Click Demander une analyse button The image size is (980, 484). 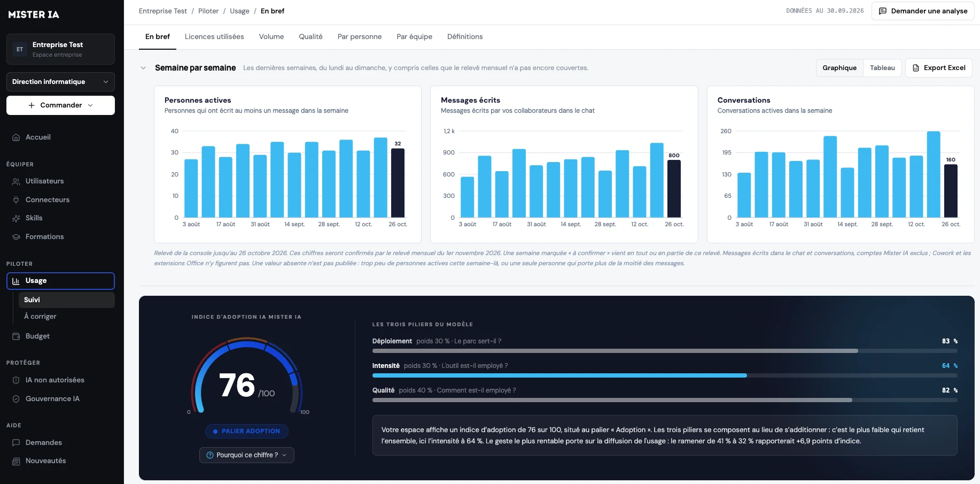pos(923,11)
